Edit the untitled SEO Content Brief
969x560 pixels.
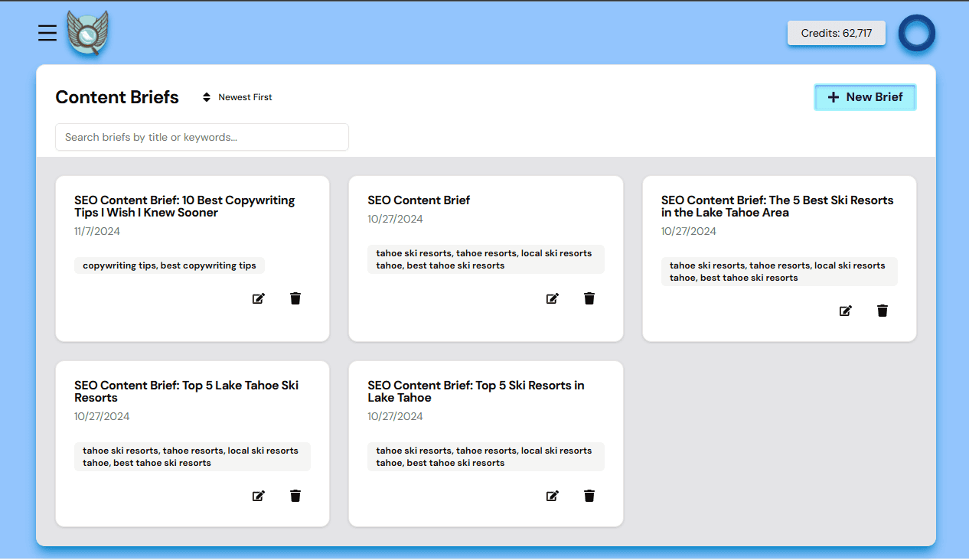pyautogui.click(x=552, y=298)
